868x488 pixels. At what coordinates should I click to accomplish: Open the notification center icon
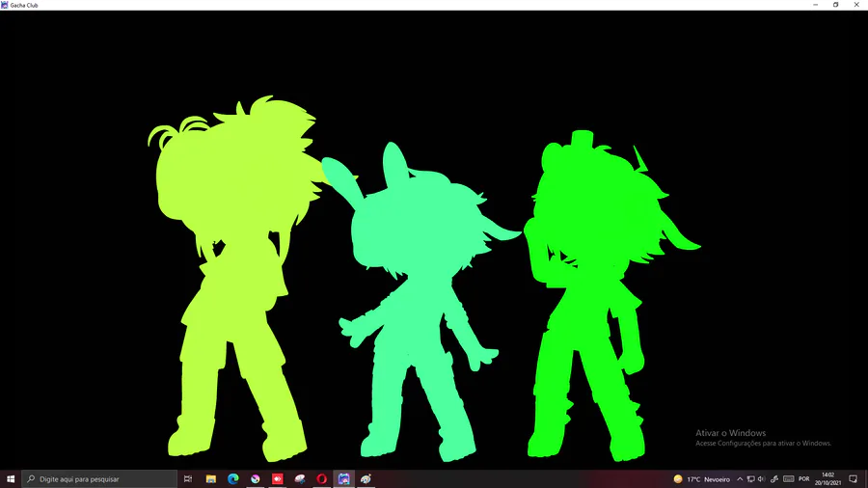point(854,479)
